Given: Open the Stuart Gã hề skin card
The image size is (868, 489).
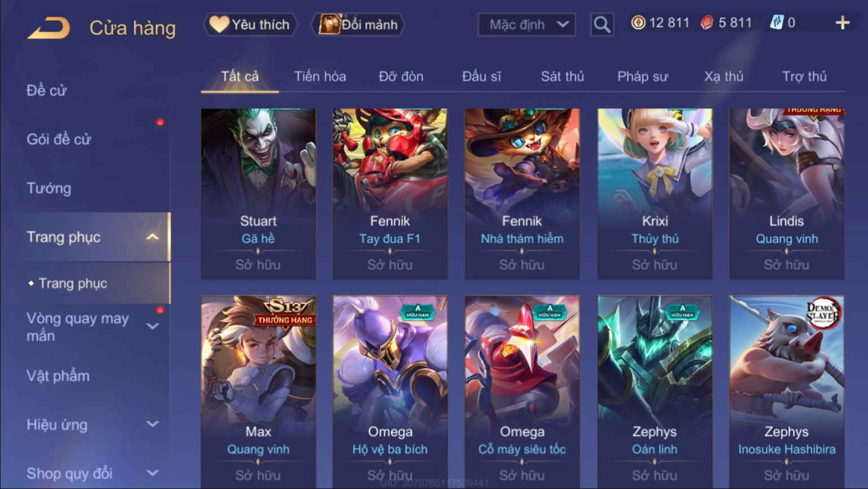Looking at the screenshot, I should pyautogui.click(x=258, y=194).
